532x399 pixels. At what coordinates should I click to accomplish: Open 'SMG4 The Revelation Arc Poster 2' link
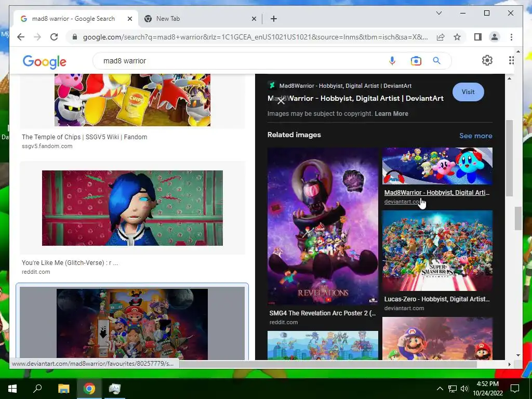click(x=322, y=313)
